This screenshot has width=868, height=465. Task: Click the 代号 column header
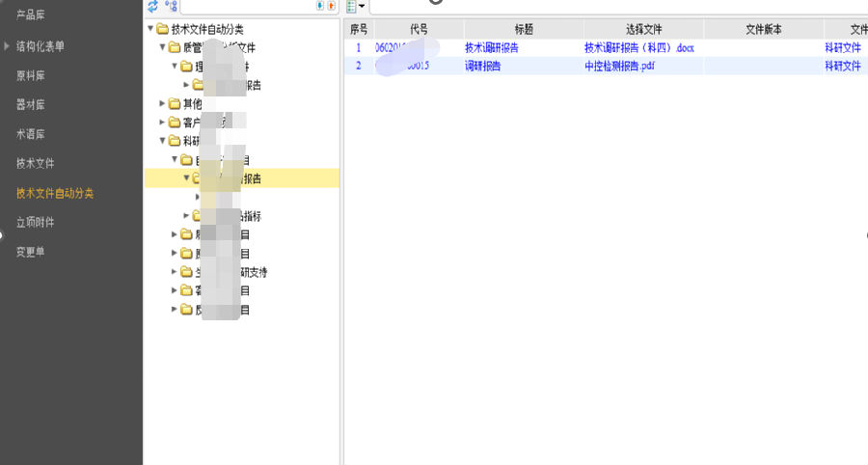420,29
